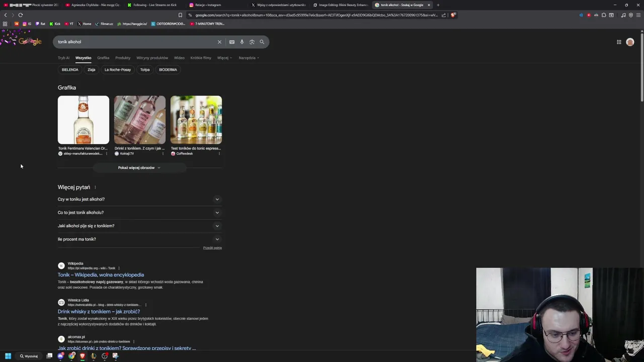Screen dimensions: 644x362
Task: Open new tab with the plus button
Action: pos(438,5)
